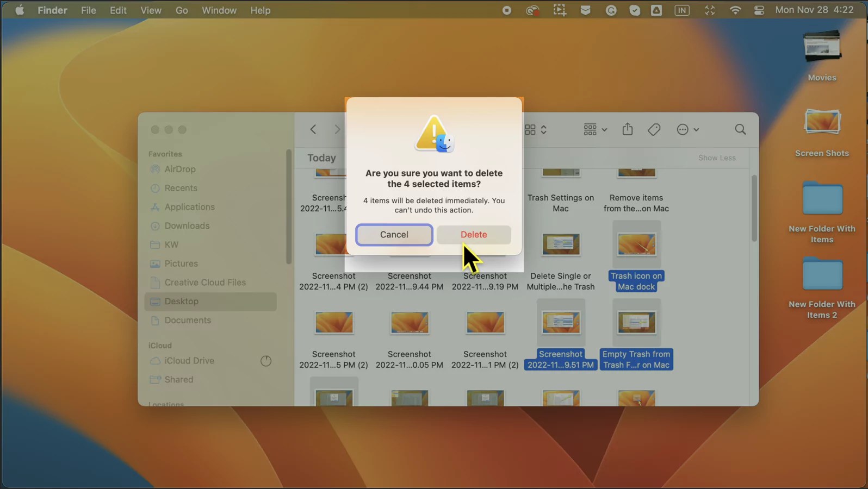Click Remove items from the...on Mac label

click(636, 203)
